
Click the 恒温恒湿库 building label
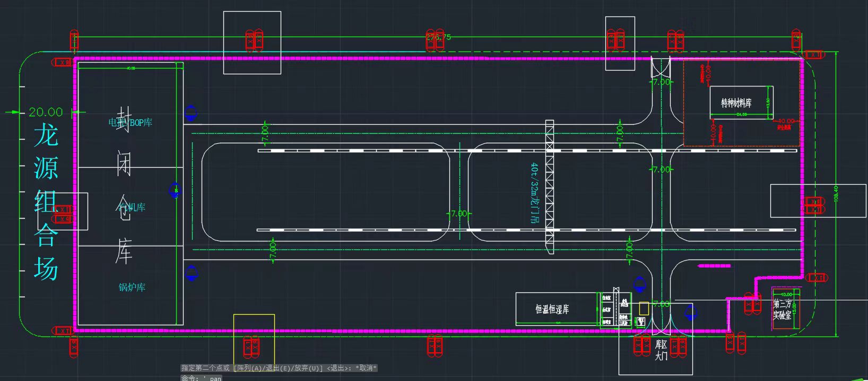coord(552,309)
